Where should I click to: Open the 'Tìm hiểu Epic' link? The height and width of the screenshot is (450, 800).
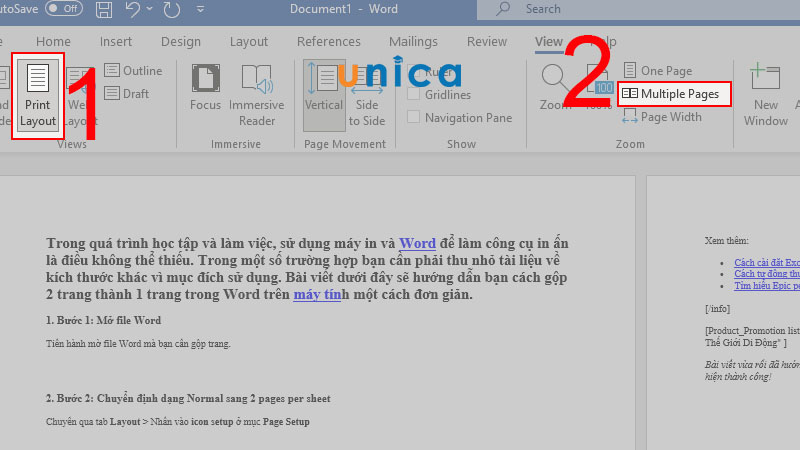[767, 286]
